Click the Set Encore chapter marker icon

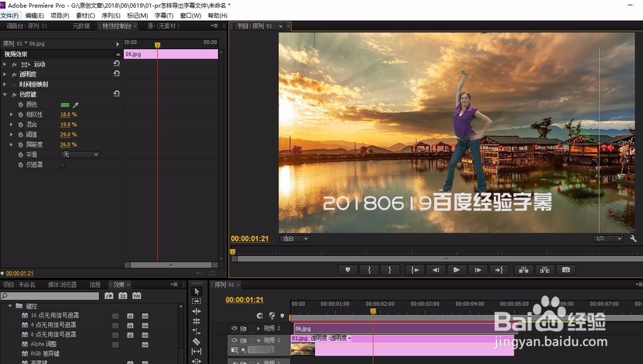(271, 315)
